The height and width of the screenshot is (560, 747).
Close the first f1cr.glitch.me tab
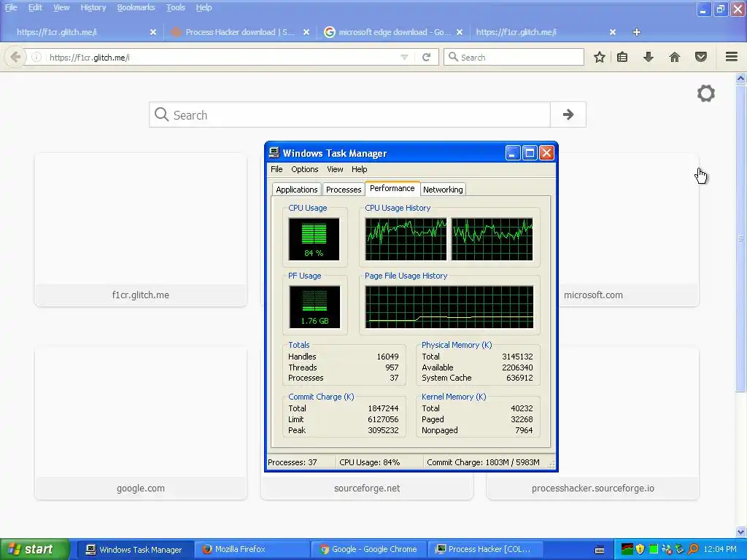pyautogui.click(x=153, y=32)
